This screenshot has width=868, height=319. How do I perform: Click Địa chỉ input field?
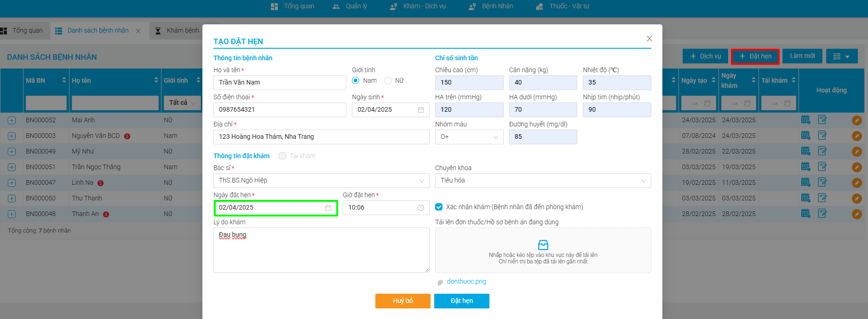322,137
